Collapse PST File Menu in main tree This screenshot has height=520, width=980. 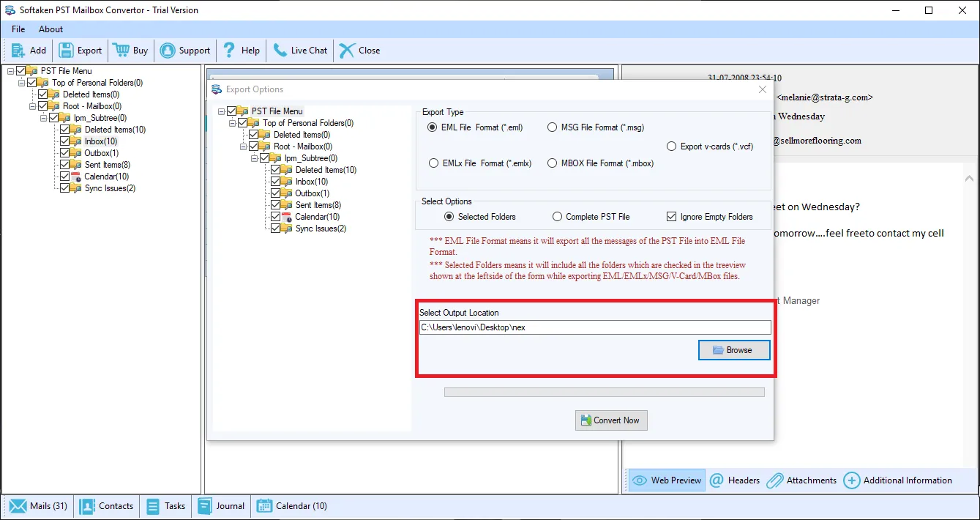tap(10, 71)
